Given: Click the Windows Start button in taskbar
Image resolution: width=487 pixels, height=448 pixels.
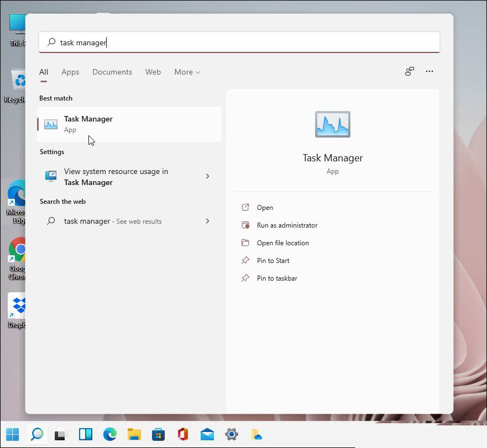Looking at the screenshot, I should 12,434.
